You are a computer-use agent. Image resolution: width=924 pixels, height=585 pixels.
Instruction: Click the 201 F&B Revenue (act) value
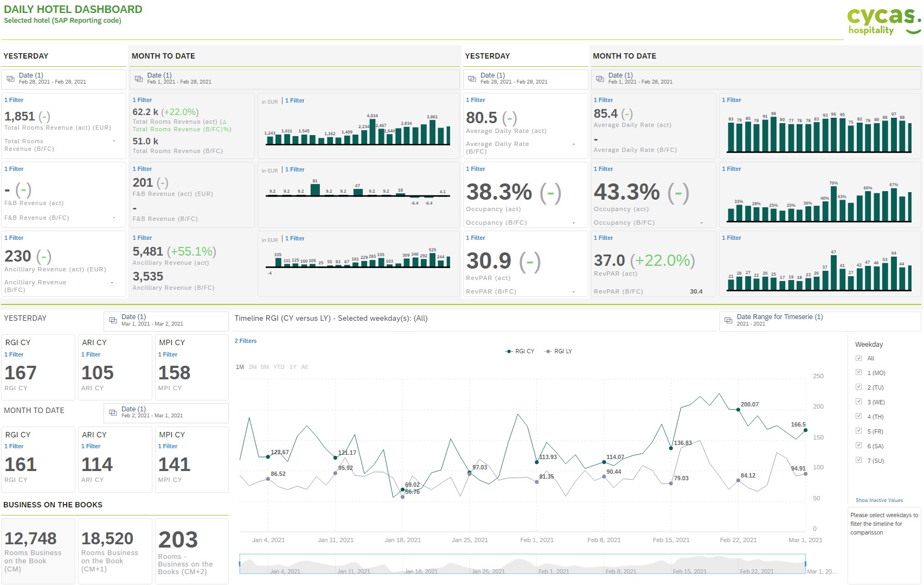tap(143, 182)
